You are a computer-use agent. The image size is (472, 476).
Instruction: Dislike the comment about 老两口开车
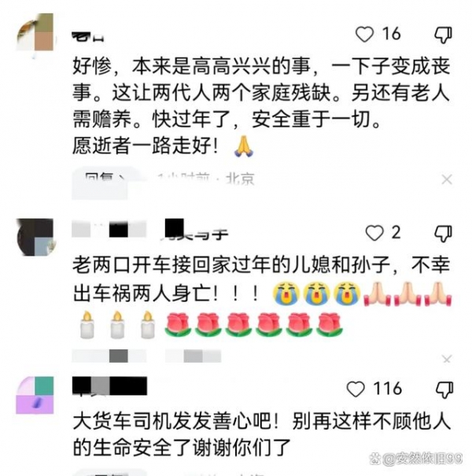pyautogui.click(x=444, y=234)
